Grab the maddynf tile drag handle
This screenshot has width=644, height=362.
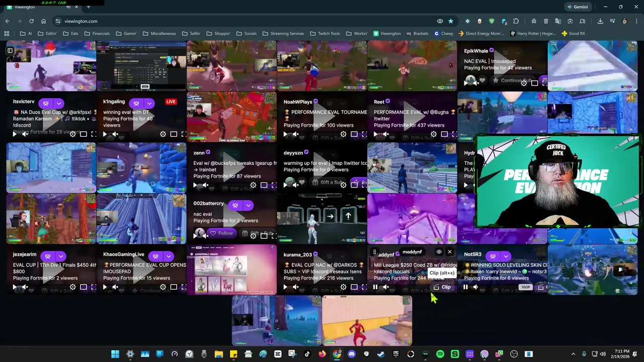[x=374, y=252]
